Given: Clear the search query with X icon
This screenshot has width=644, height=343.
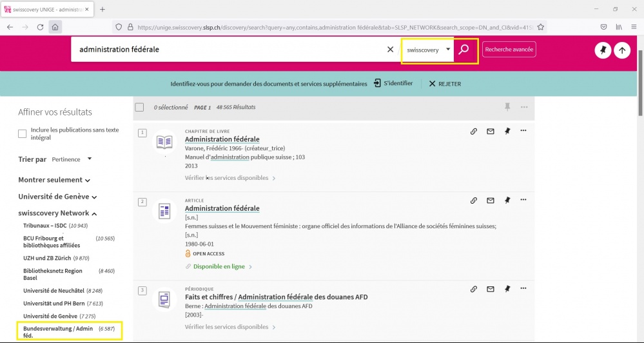Looking at the screenshot, I should coord(390,50).
